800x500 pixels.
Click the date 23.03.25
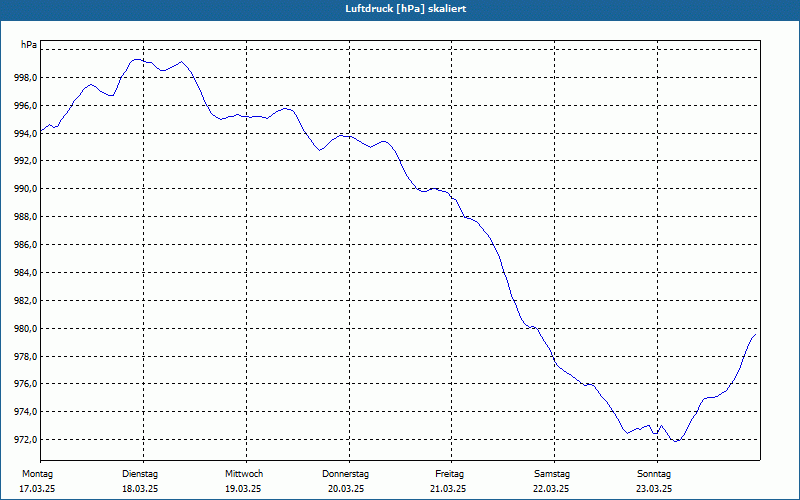click(x=654, y=489)
